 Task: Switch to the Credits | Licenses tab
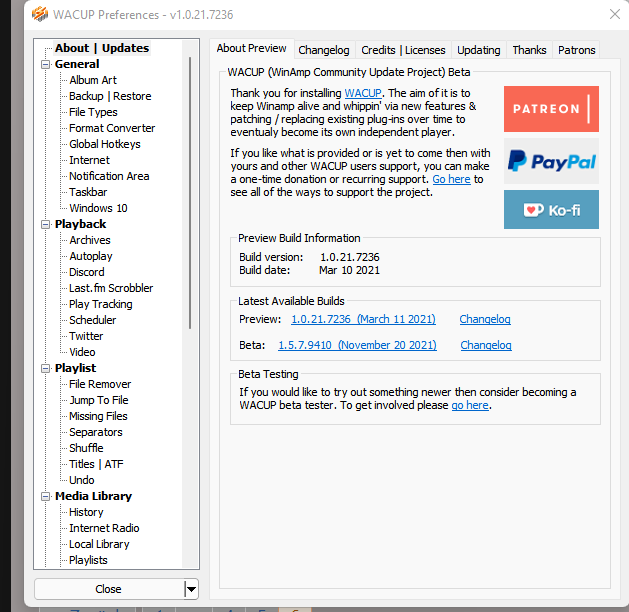[403, 50]
